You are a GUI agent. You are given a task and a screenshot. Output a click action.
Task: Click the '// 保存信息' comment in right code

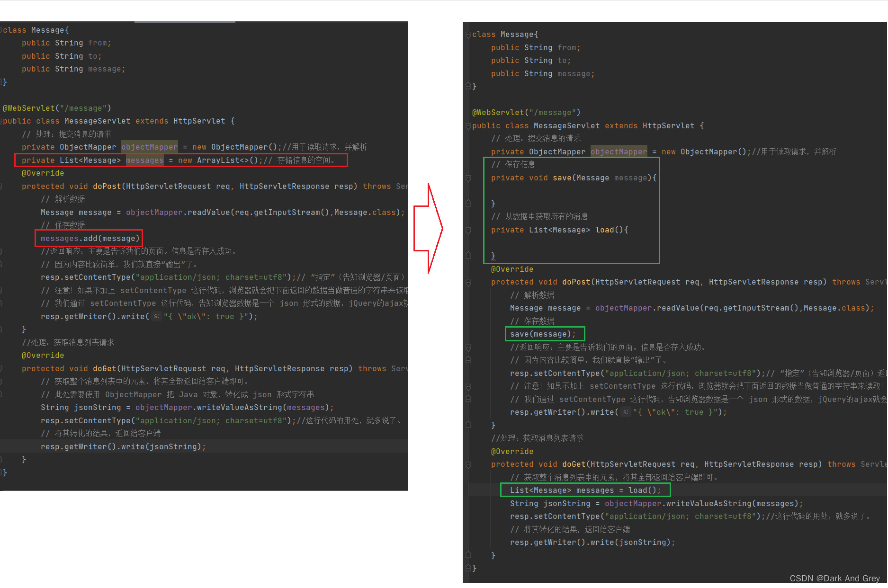click(x=513, y=165)
